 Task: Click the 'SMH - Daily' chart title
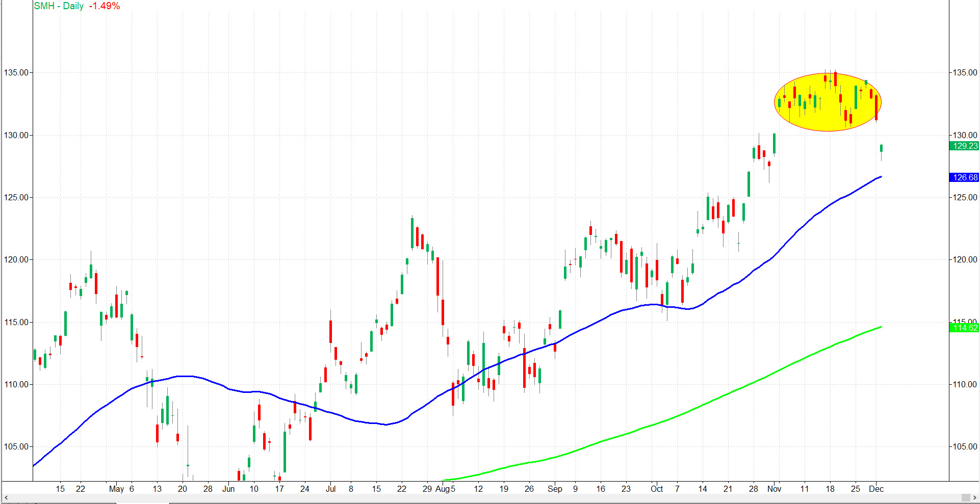coord(59,6)
